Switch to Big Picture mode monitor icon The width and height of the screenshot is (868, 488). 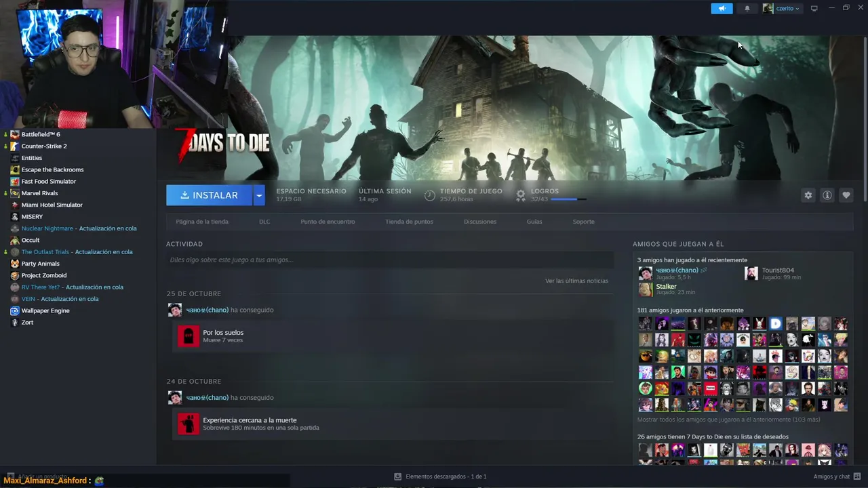[x=814, y=8]
